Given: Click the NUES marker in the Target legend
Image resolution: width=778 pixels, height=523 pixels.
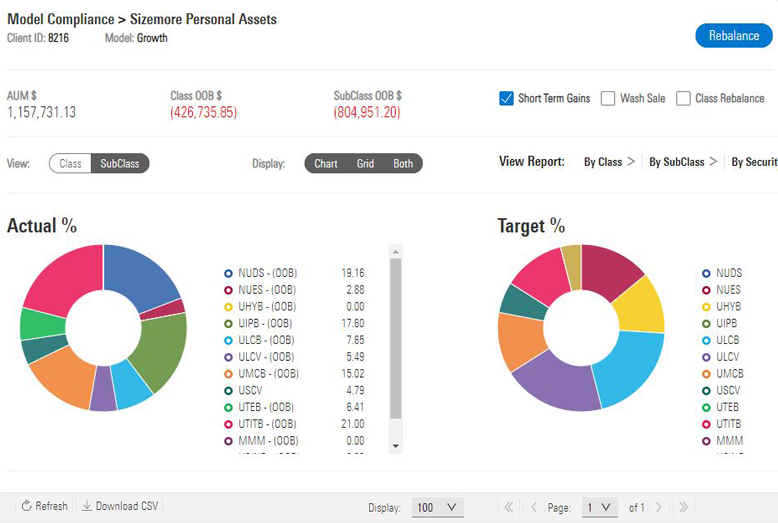Looking at the screenshot, I should point(706,290).
